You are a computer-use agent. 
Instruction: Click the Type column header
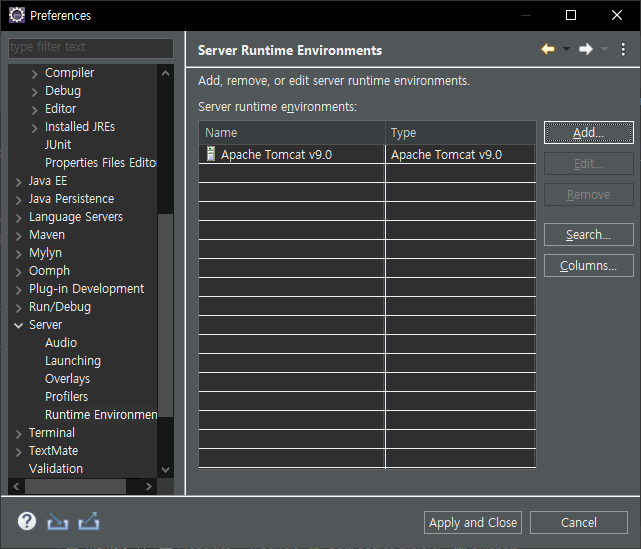click(x=461, y=132)
